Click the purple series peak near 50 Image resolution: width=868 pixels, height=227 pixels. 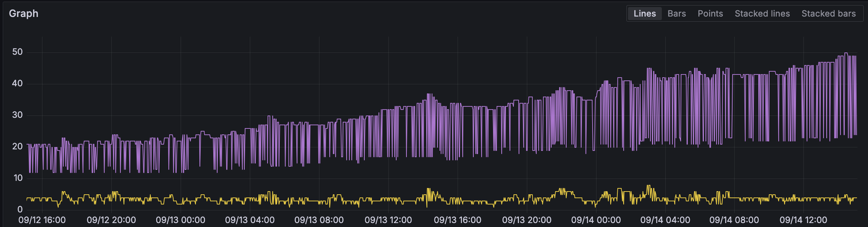(846, 53)
